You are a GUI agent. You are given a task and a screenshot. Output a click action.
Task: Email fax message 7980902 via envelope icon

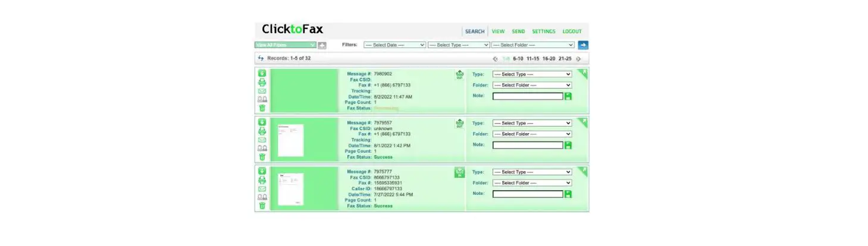pos(262,91)
